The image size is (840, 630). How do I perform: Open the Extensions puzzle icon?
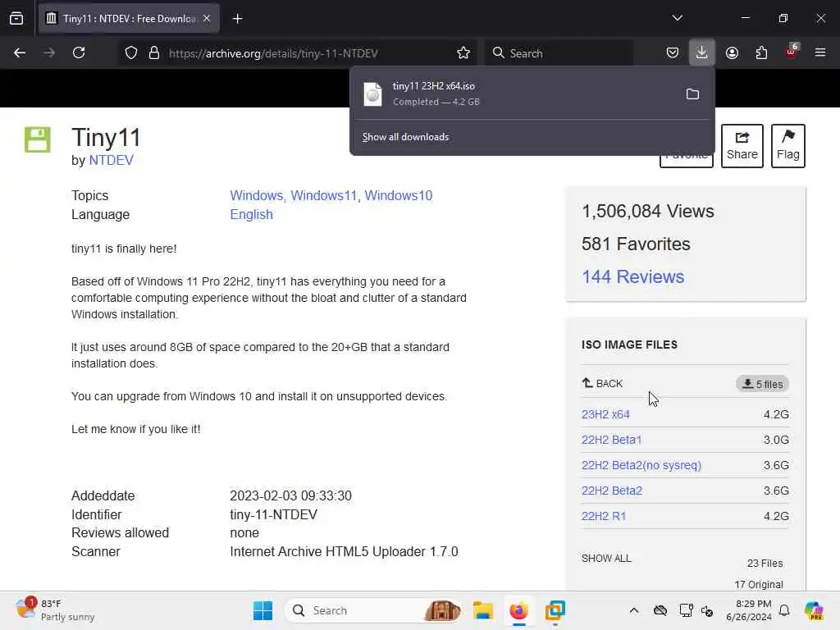click(x=761, y=53)
